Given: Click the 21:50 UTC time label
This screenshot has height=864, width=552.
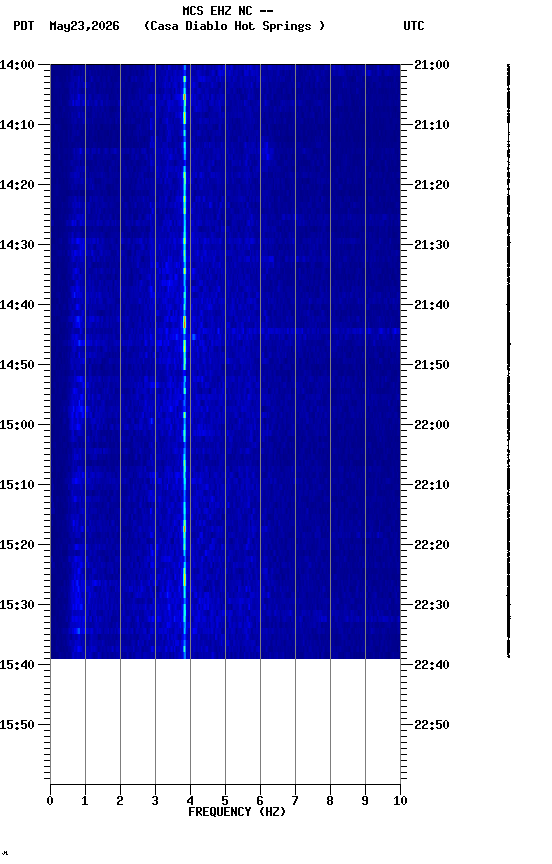Looking at the screenshot, I should click(432, 365).
